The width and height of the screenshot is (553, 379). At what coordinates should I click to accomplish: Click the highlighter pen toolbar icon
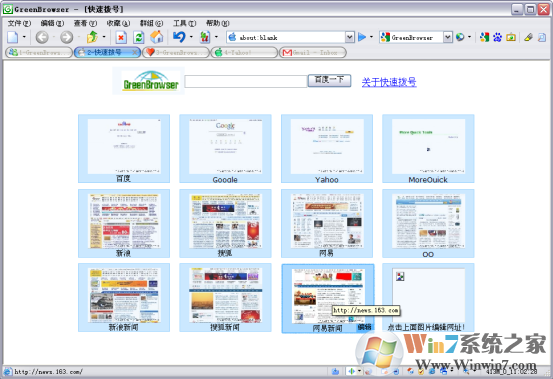click(x=528, y=37)
